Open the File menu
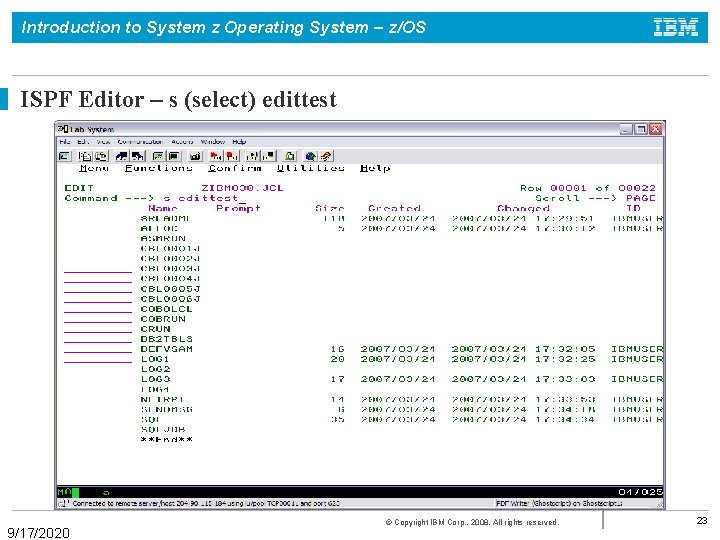This screenshot has width=720, height=540. coord(65,142)
